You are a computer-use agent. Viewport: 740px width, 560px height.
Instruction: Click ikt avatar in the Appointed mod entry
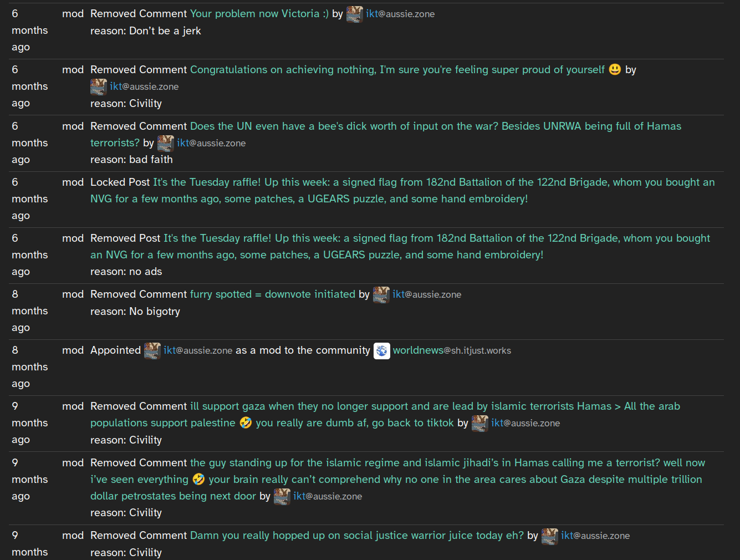pos(152,350)
